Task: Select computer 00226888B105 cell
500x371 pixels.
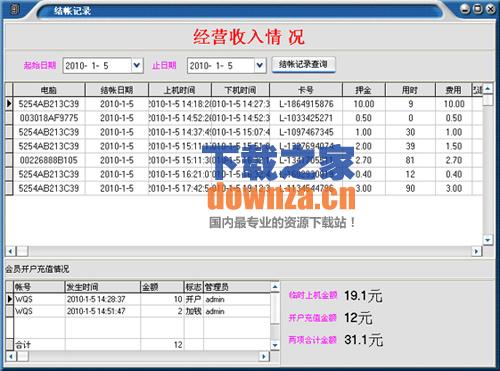Action: [x=49, y=160]
